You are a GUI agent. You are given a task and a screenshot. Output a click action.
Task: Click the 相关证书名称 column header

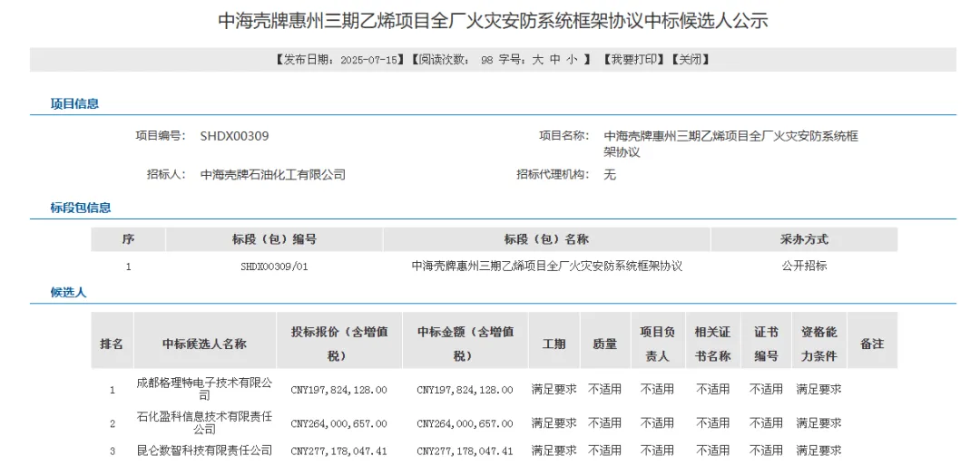pos(713,344)
